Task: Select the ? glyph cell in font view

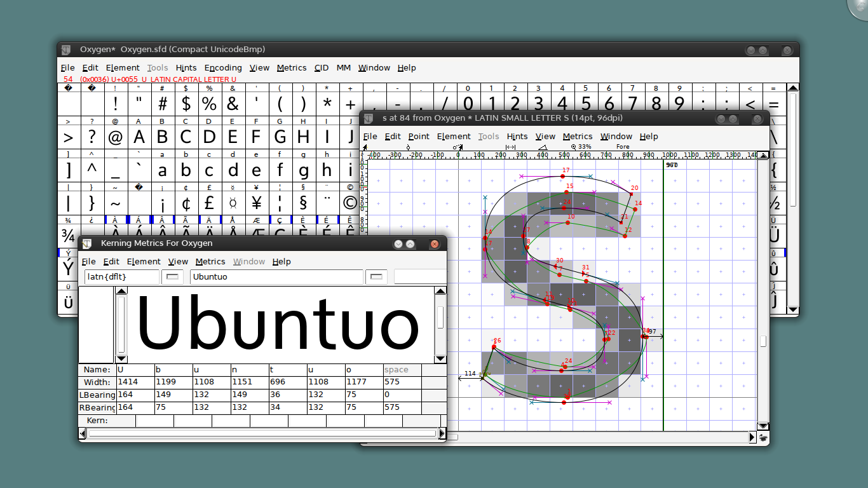Action: click(92, 137)
